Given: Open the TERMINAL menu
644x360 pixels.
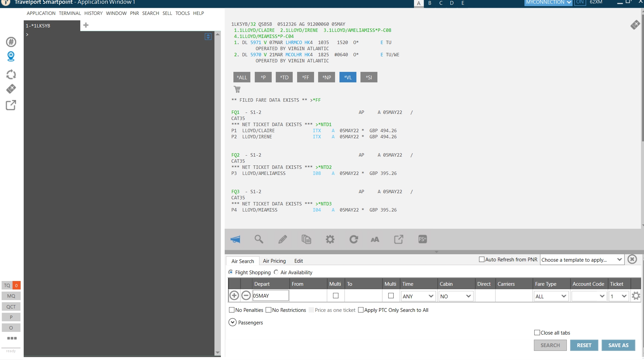Looking at the screenshot, I should (x=70, y=13).
